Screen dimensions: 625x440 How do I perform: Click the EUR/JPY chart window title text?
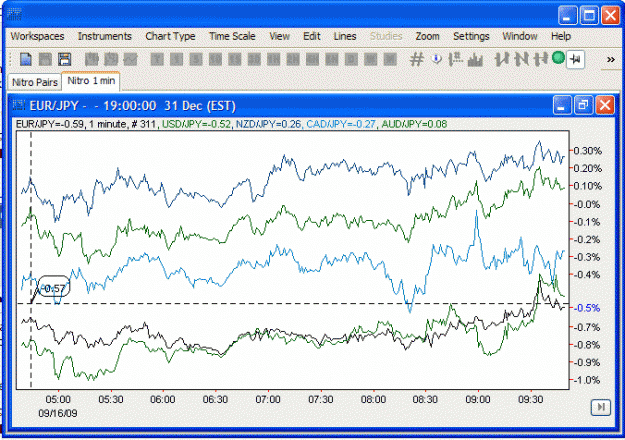click(132, 106)
